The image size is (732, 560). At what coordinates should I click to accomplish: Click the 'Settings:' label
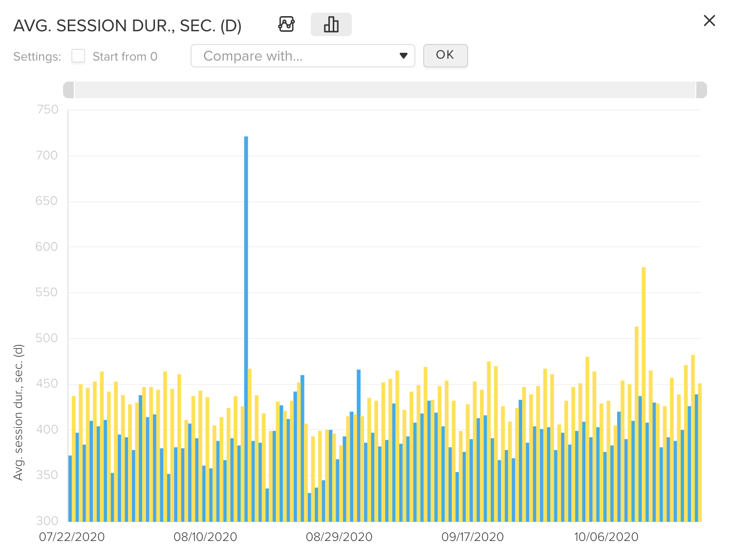point(37,57)
